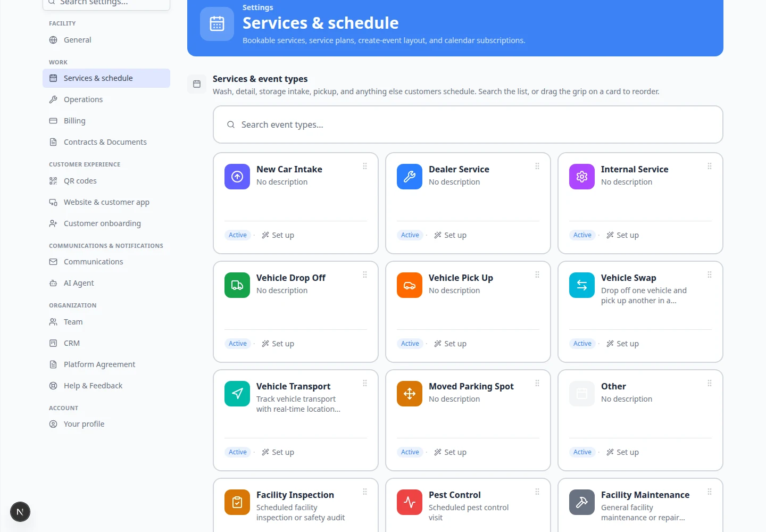Click the Active badge on Vehicle Swap

[x=582, y=344]
